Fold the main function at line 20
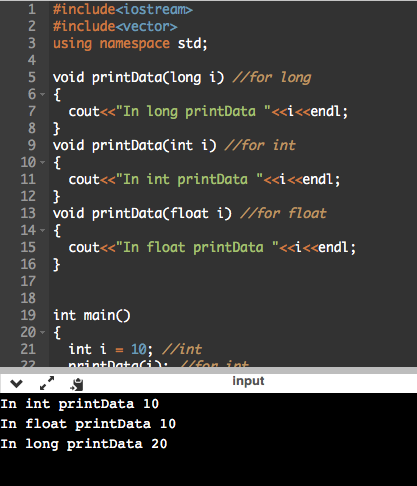 point(43,332)
